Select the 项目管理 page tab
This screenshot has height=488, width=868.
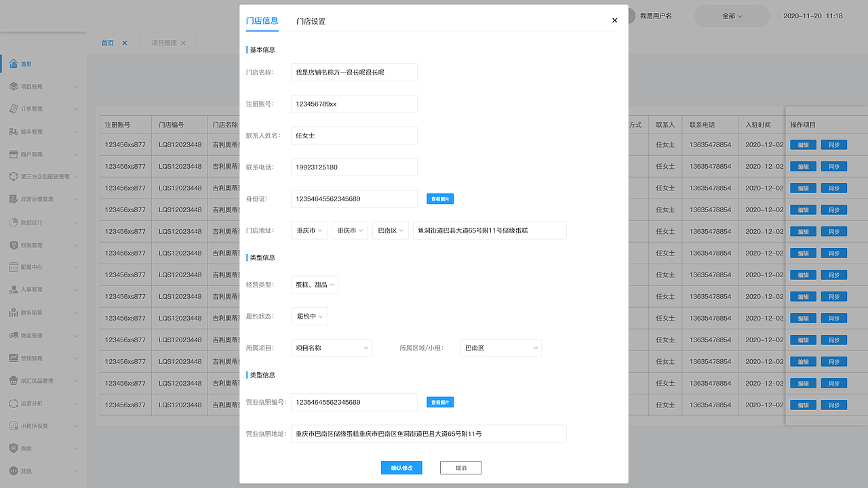pyautogui.click(x=163, y=43)
